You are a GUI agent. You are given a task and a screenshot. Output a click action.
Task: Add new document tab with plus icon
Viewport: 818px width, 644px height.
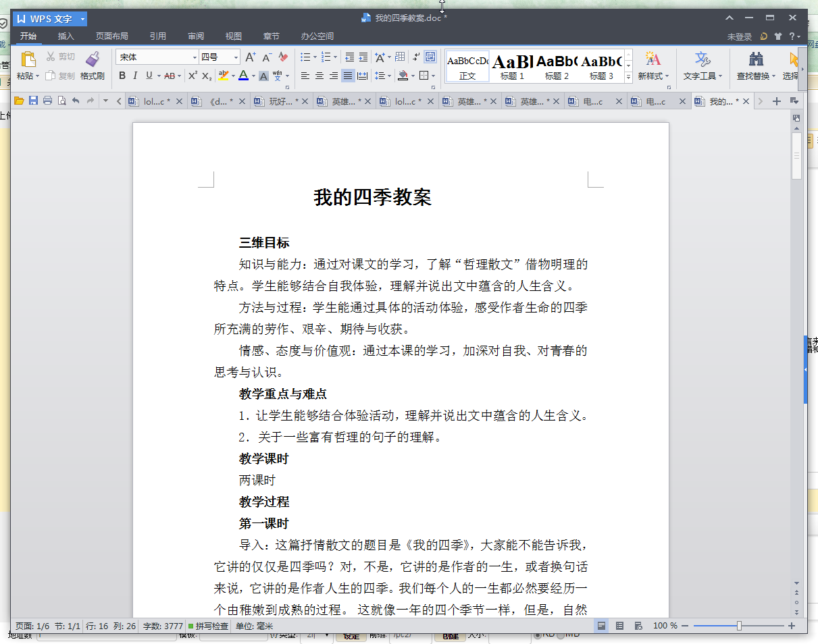click(776, 101)
